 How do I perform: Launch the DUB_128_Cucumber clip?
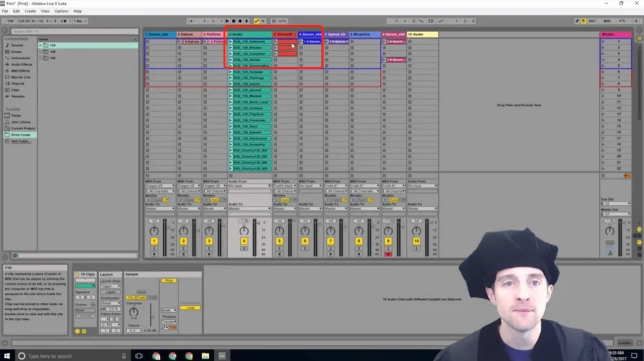point(231,54)
